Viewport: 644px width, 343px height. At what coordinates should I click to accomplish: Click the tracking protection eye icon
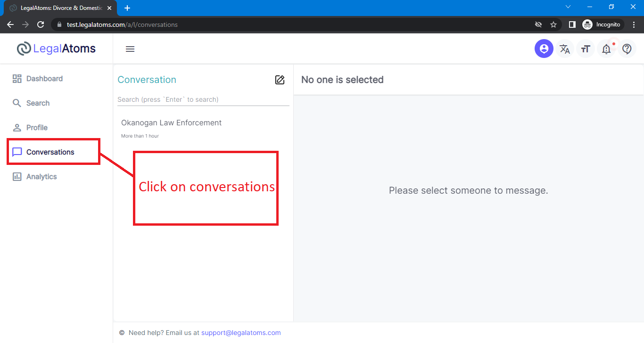coord(538,24)
